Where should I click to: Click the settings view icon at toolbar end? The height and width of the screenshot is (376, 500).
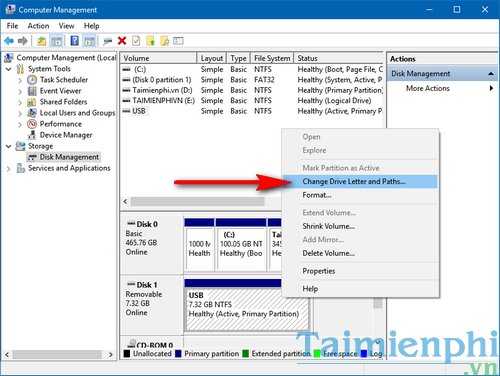[178, 41]
